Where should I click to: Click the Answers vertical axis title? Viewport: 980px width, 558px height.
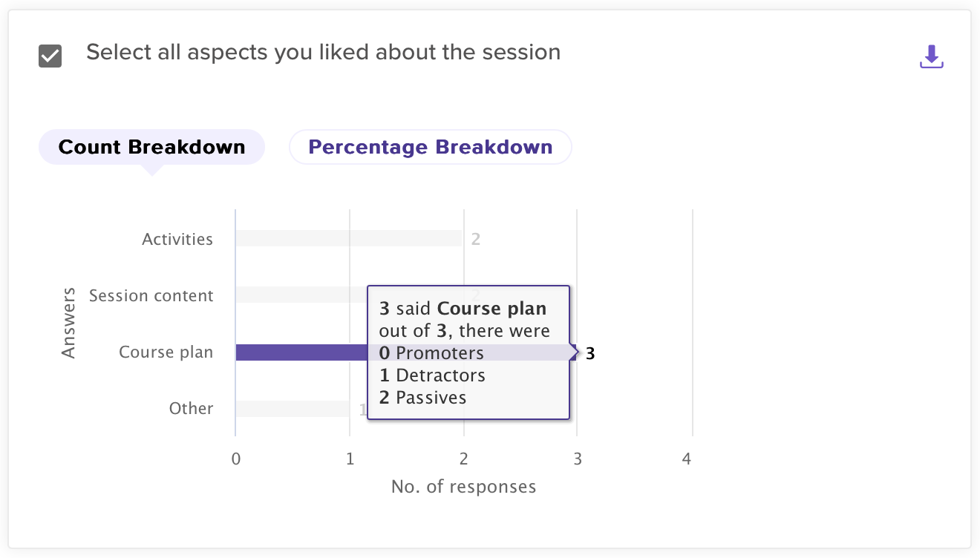pyautogui.click(x=69, y=323)
